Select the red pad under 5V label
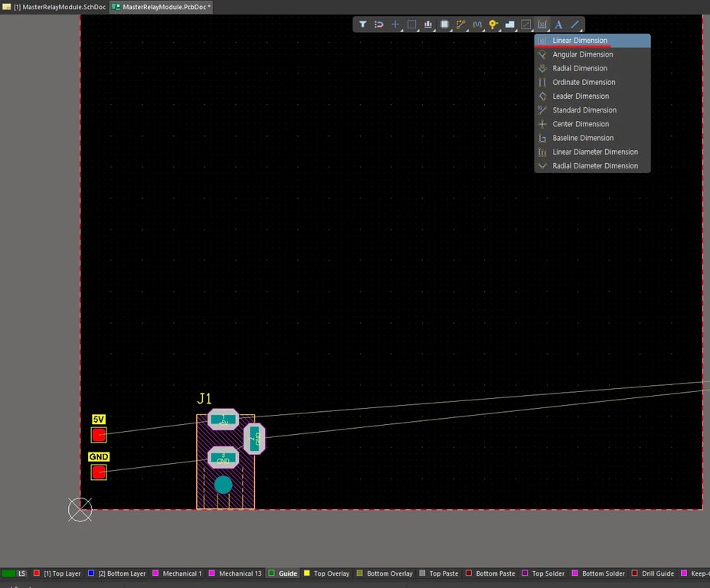This screenshot has width=710, height=588. click(99, 435)
